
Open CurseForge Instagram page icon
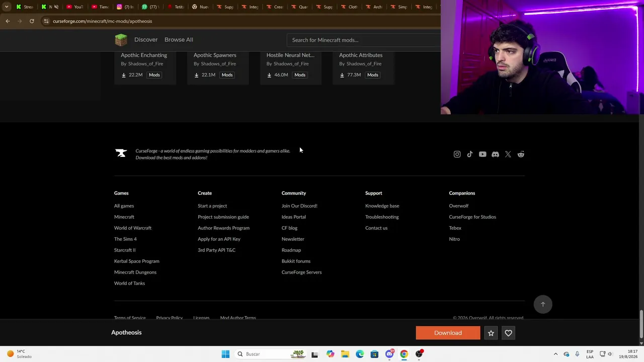point(457,154)
